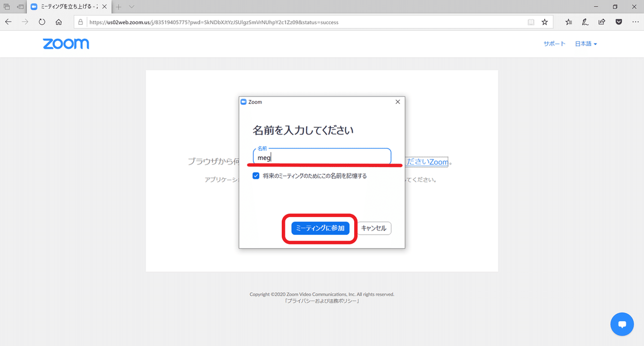
Task: Click the 名前 input field containing meg
Action: pyautogui.click(x=321, y=157)
